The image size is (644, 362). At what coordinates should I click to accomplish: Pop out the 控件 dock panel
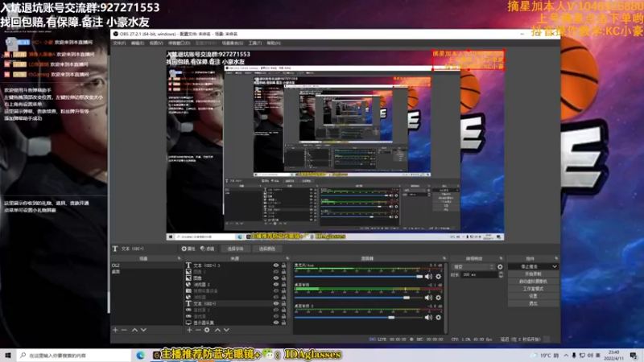tap(556, 258)
